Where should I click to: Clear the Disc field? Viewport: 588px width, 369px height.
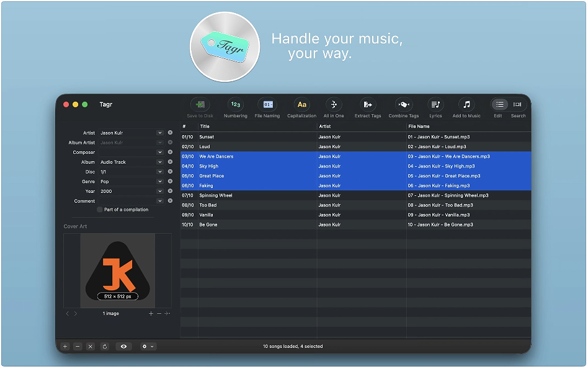[x=170, y=172]
